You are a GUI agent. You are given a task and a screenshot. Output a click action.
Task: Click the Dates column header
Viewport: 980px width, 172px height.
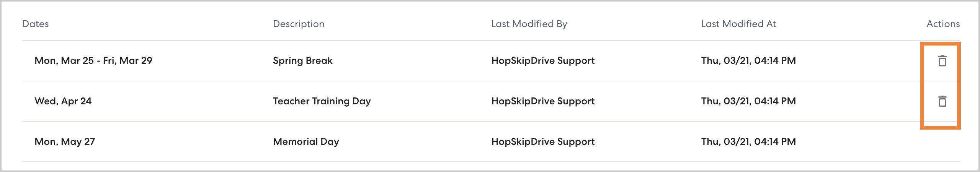36,24
